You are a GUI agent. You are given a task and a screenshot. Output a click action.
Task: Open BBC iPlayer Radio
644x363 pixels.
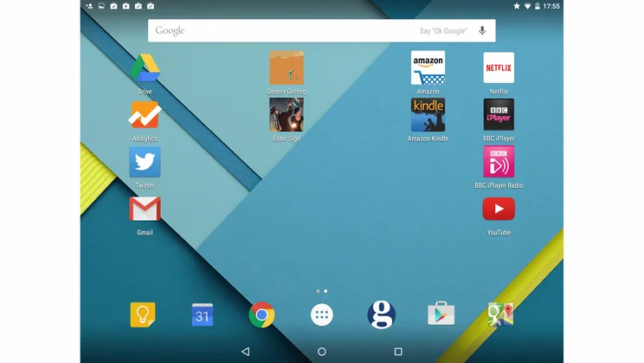pyautogui.click(x=499, y=162)
